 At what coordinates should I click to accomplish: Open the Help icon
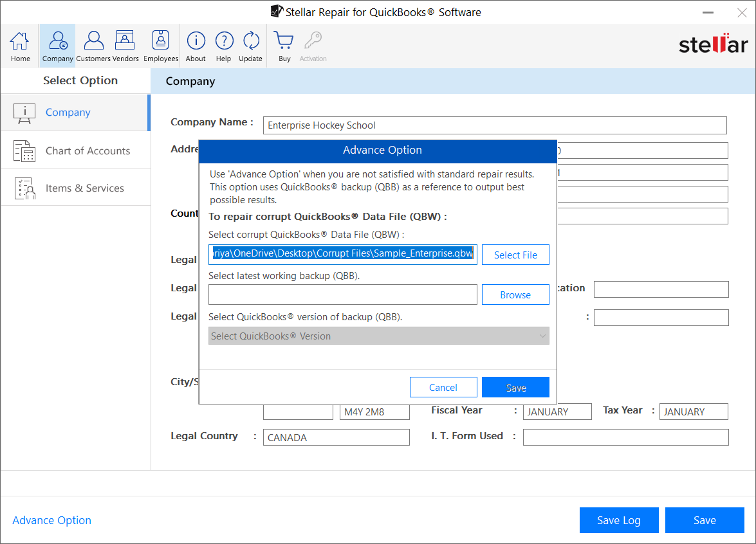tap(224, 46)
